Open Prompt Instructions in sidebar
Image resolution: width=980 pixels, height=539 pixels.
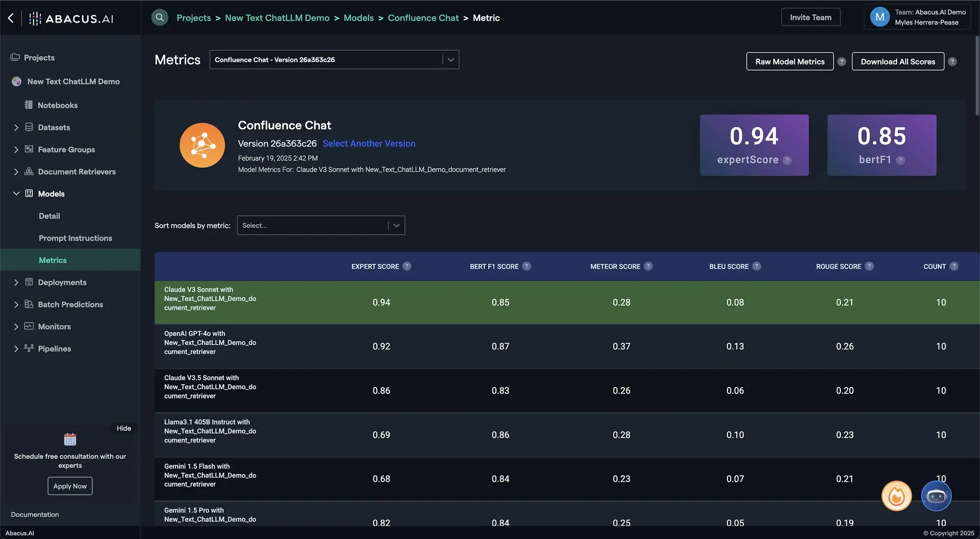[x=75, y=238]
